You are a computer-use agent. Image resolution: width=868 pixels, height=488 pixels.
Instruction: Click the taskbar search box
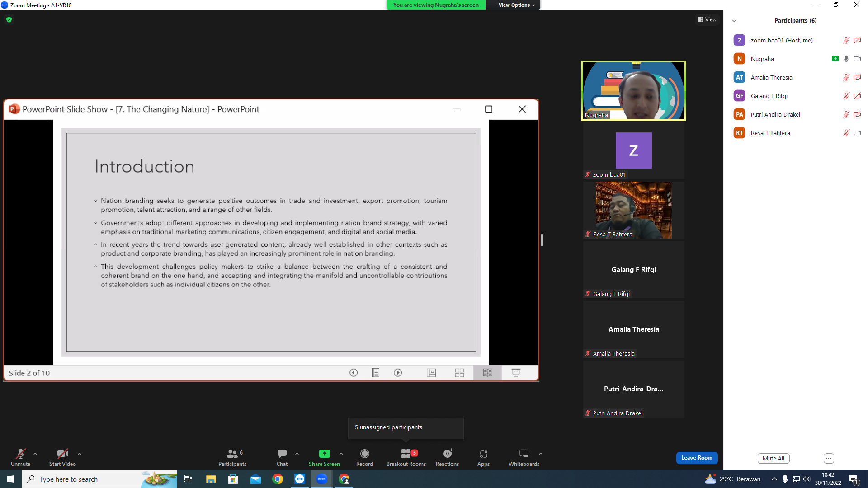pos(99,479)
